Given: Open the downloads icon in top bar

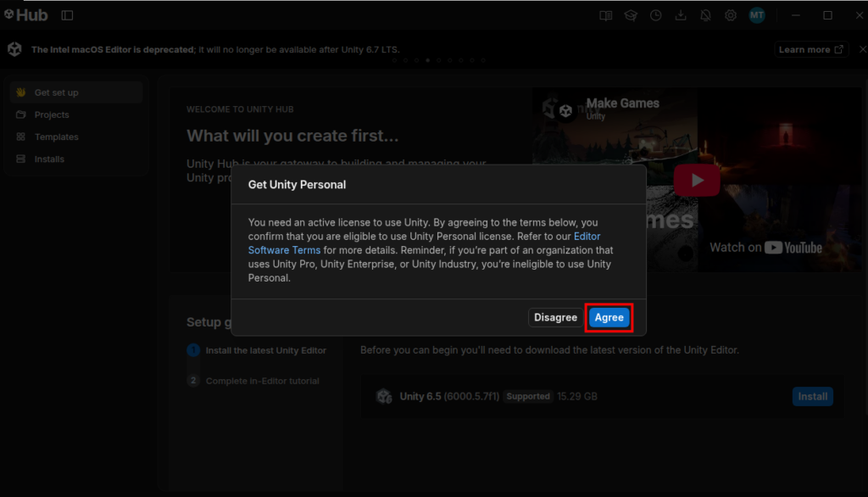Looking at the screenshot, I should tap(681, 15).
